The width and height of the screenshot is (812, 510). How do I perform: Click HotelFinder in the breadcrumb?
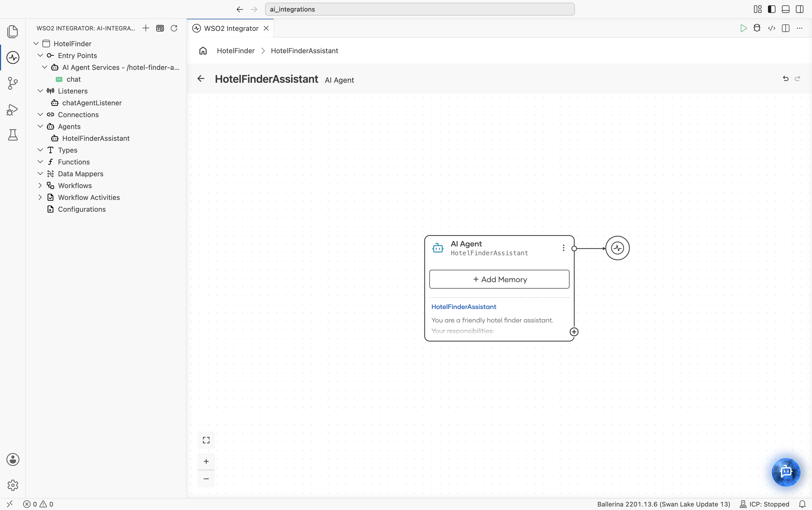pyautogui.click(x=235, y=51)
